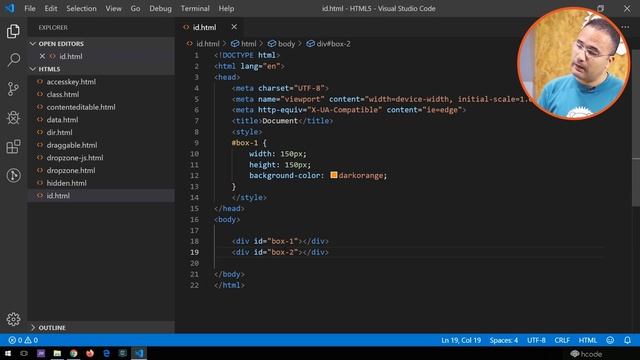
Task: Open the Git Graph icon in activity bar
Action: tap(13, 176)
